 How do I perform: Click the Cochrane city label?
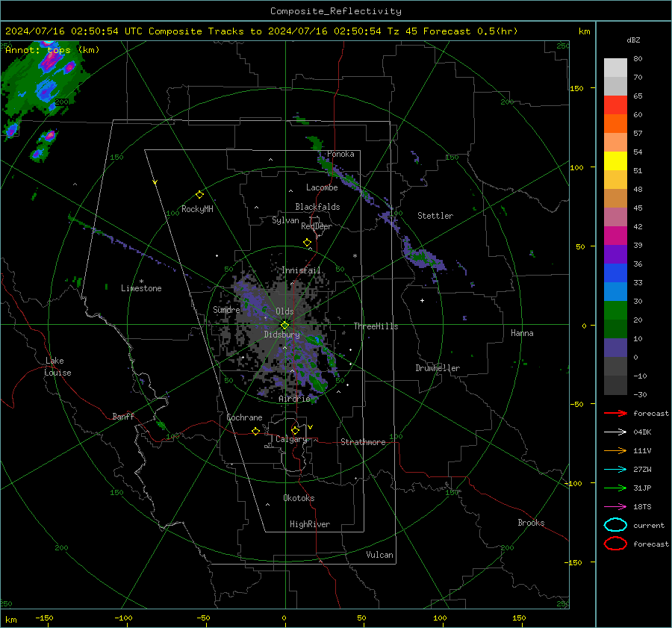pos(244,417)
